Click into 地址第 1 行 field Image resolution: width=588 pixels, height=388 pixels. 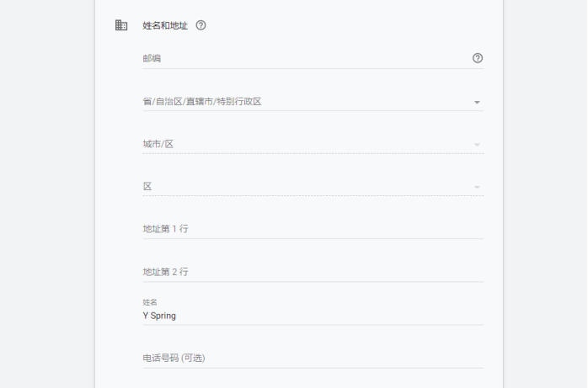coord(312,229)
